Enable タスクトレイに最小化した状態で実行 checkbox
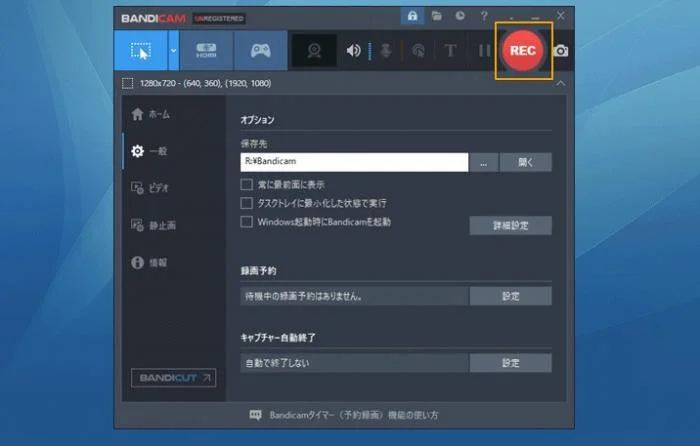The image size is (700, 446). tap(246, 203)
